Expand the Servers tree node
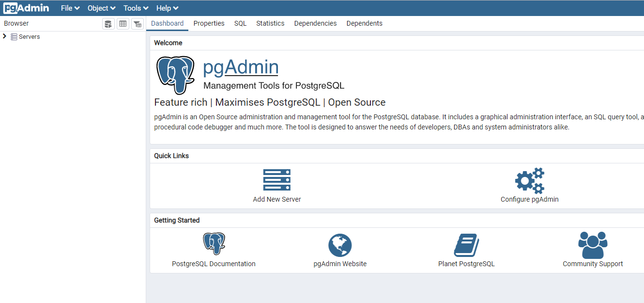Screen dimensions: 644x303 [x=5, y=36]
